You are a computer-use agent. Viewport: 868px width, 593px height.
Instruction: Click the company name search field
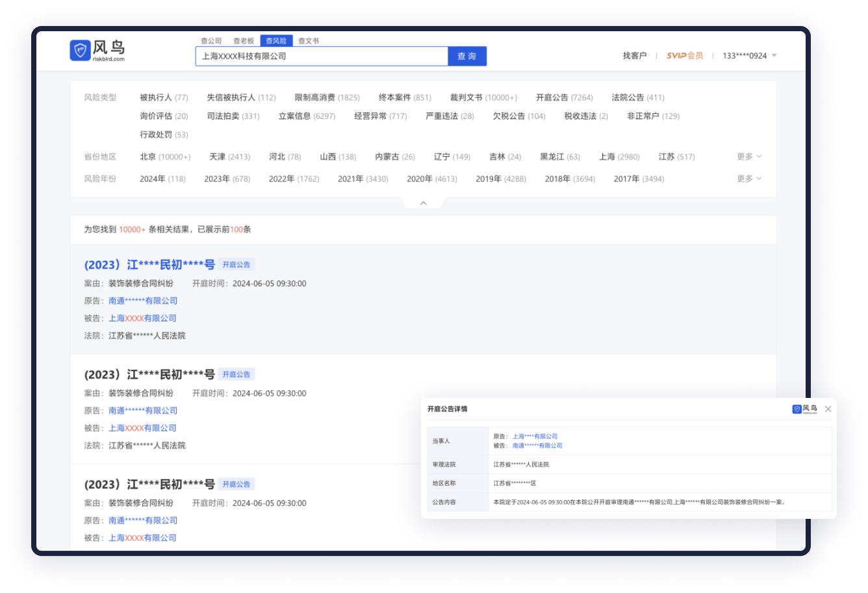322,57
